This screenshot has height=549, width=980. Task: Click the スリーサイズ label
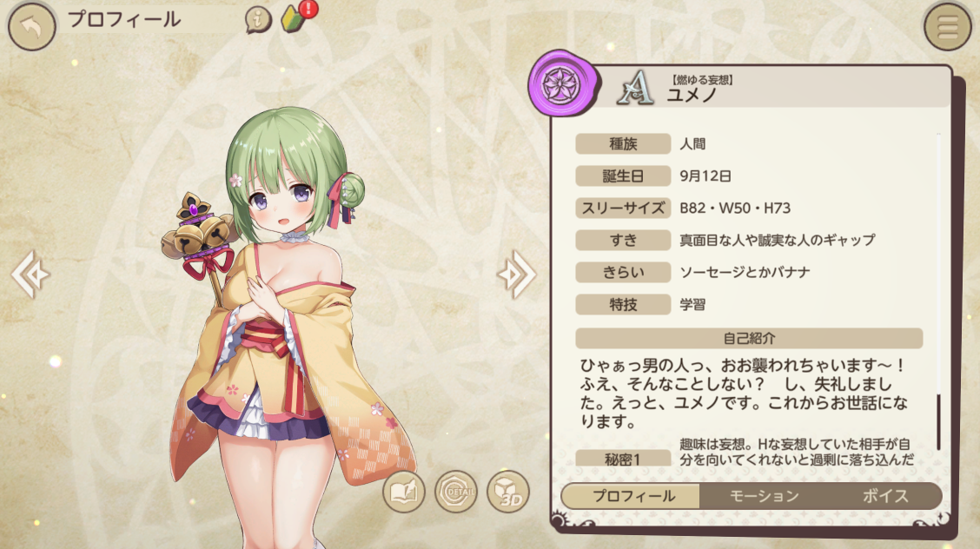(x=623, y=208)
